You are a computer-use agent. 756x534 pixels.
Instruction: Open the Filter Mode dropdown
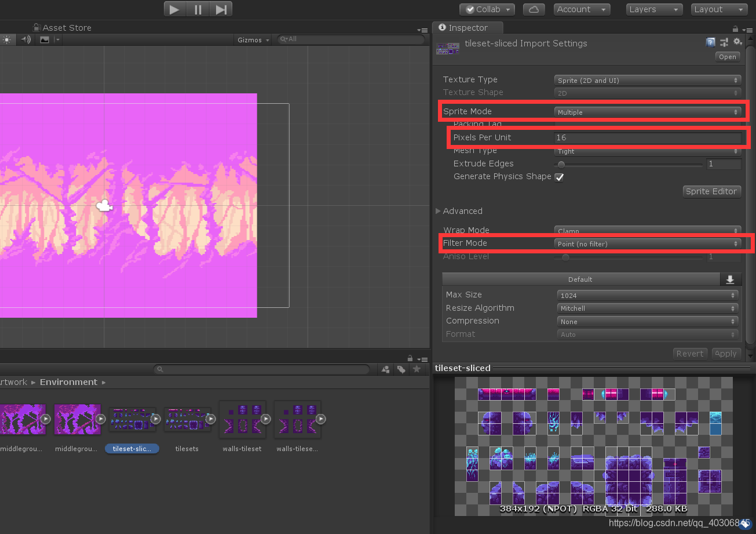click(x=648, y=244)
